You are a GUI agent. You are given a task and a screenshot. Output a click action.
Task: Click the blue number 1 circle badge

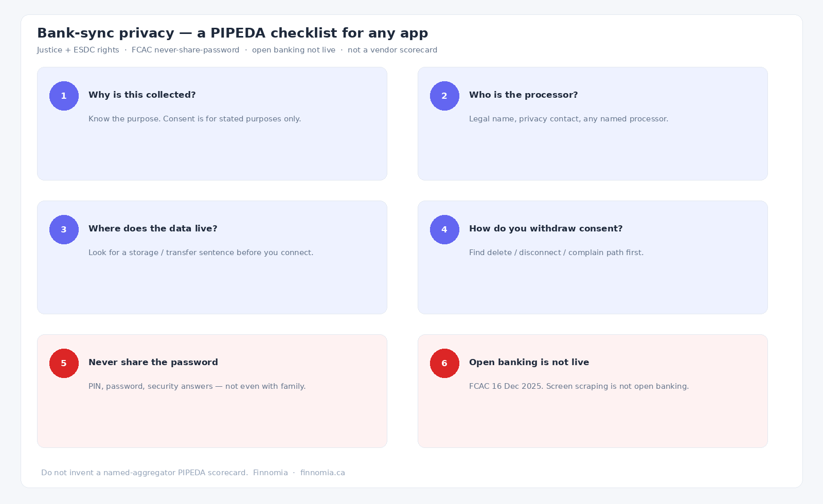click(64, 96)
